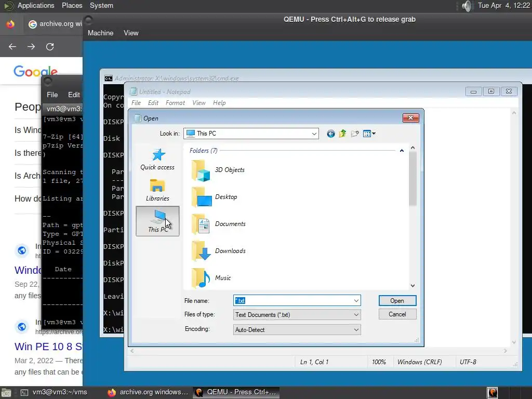Open terminal window File menu
This screenshot has height=399, width=532.
click(52, 95)
